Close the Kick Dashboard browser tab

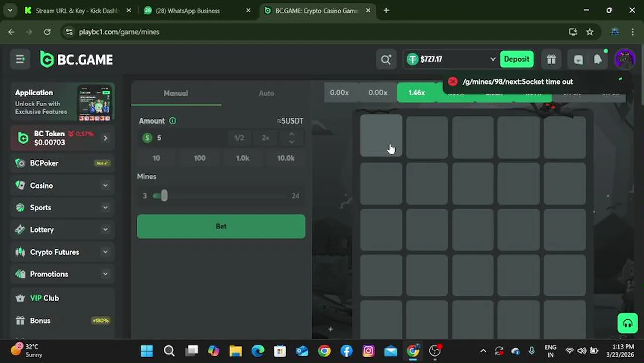pos(129,10)
